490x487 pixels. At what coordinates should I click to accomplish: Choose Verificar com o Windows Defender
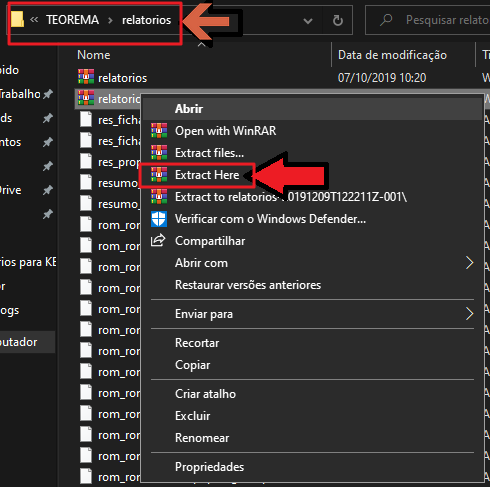click(312, 219)
